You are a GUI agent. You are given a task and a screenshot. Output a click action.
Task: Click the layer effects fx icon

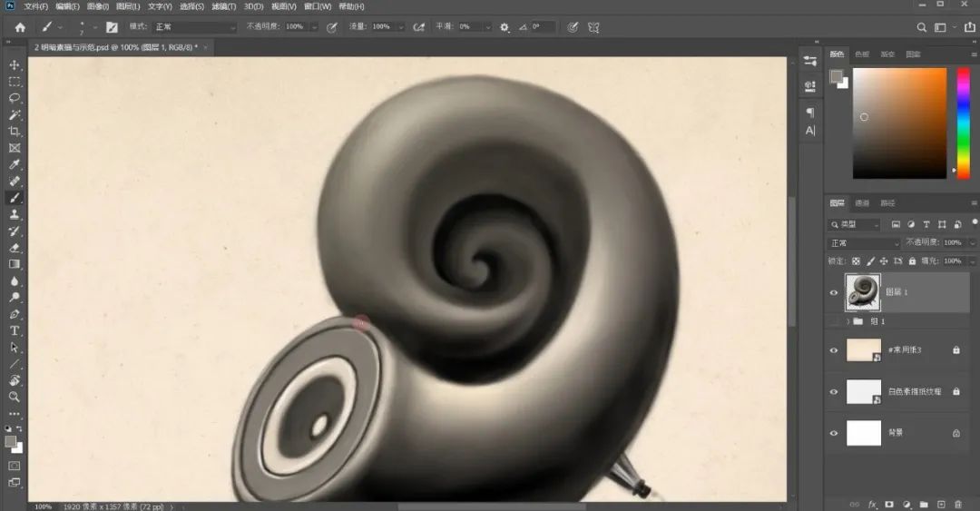coord(872,504)
